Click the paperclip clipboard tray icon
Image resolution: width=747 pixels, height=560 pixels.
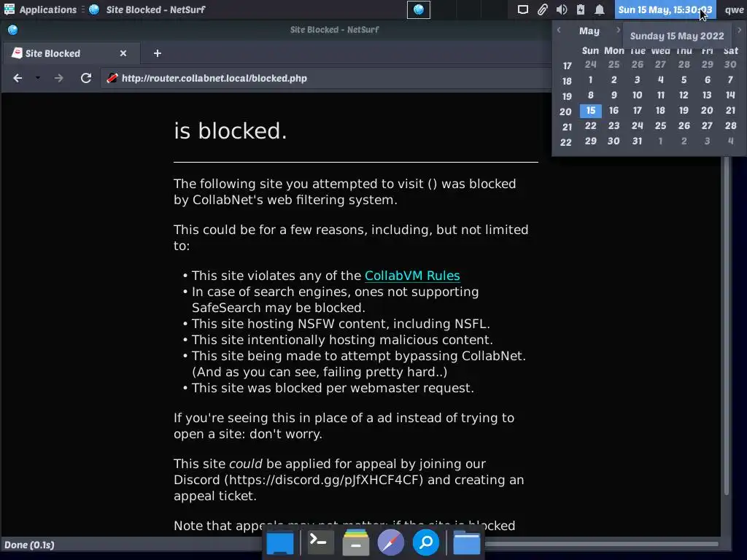pos(542,9)
